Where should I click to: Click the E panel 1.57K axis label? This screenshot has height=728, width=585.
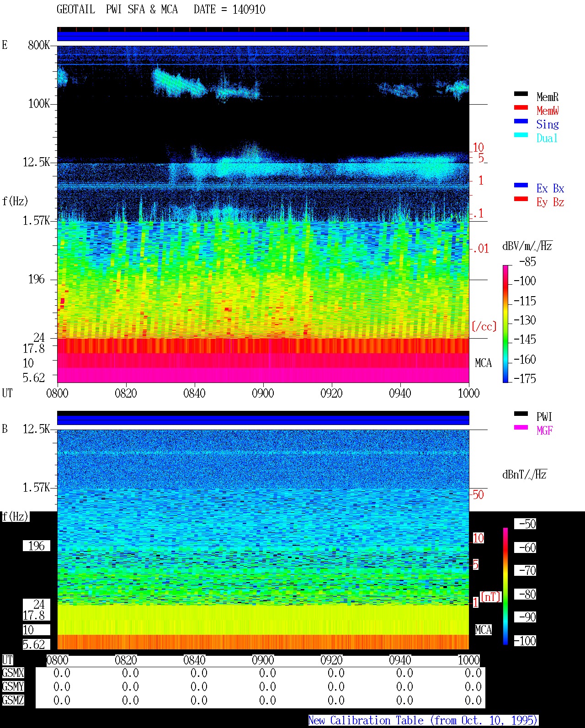pos(36,221)
